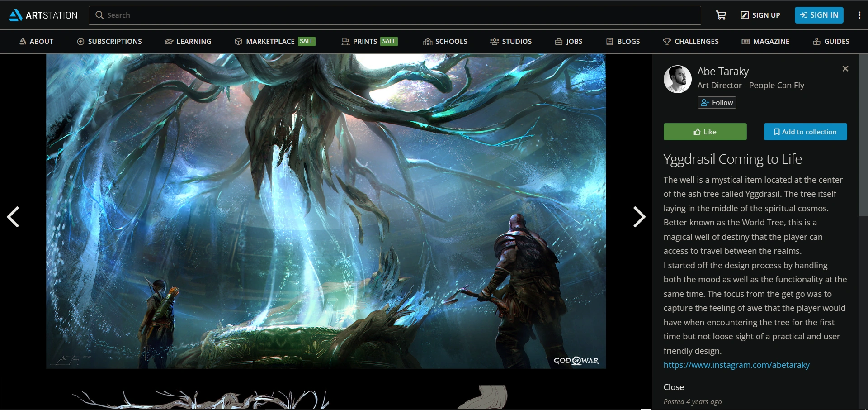The height and width of the screenshot is (410, 868).
Task: Click the Abe Taraky artist name
Action: coord(723,72)
